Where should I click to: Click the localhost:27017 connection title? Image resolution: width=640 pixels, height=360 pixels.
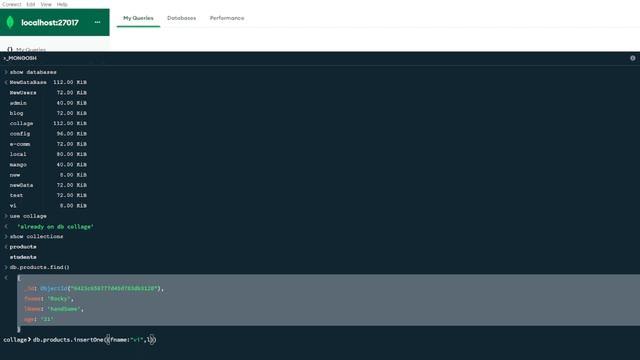click(x=50, y=23)
